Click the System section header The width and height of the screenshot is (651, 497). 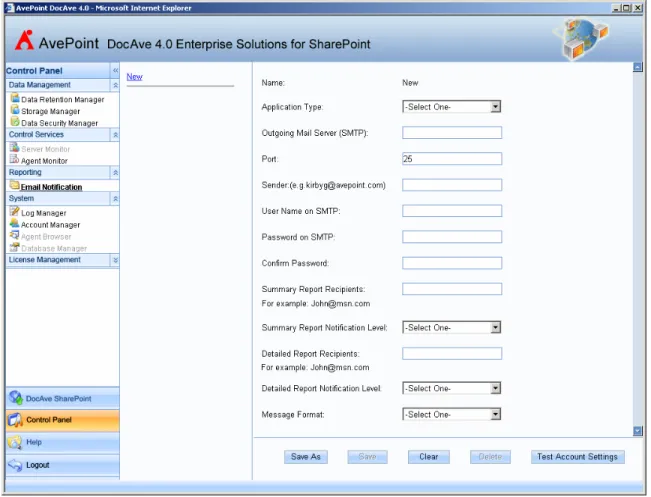(63, 199)
